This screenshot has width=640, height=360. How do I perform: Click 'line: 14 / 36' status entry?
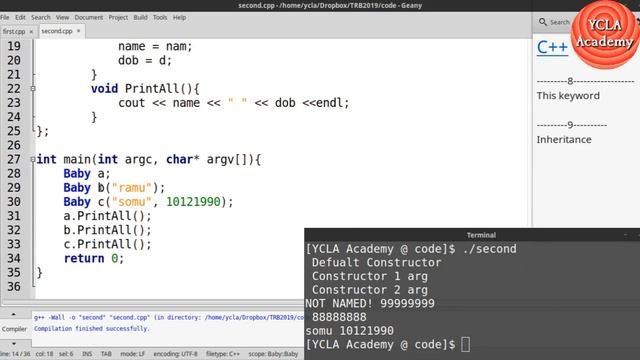tap(15, 354)
